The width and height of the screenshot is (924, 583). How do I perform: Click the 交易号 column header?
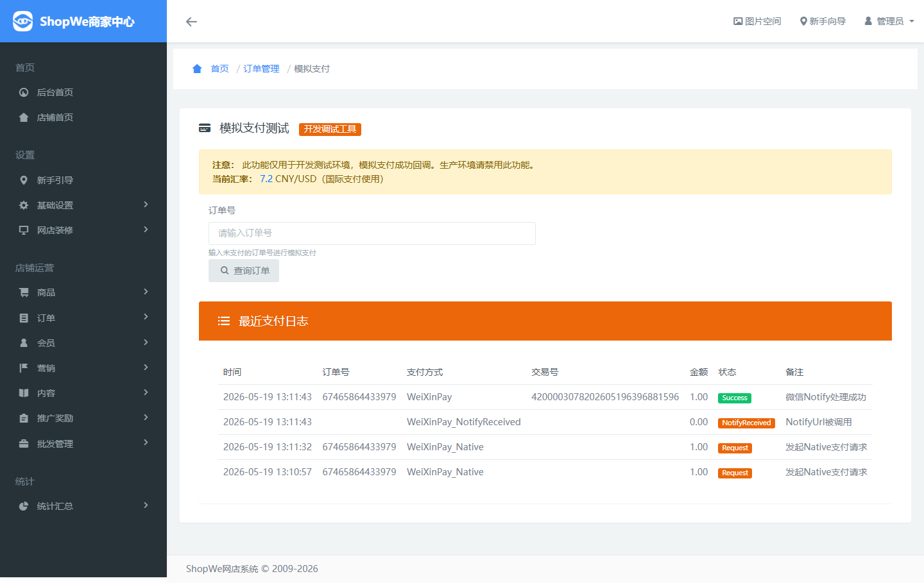coord(545,372)
